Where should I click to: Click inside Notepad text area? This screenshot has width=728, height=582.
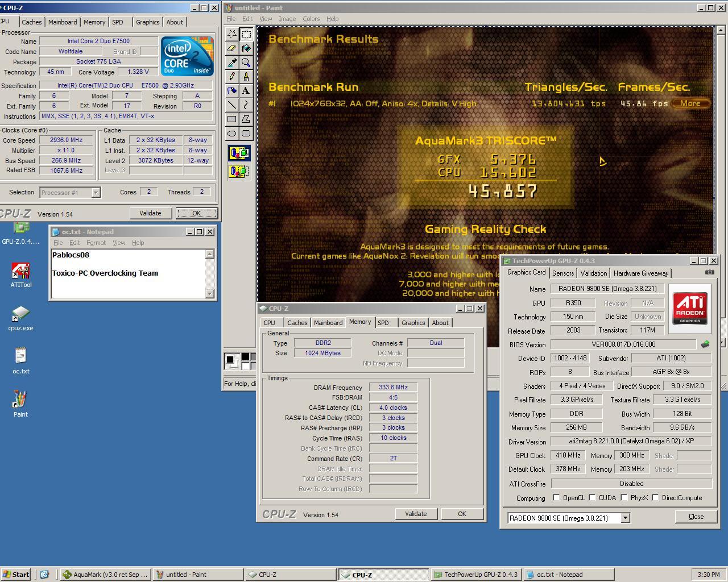(129, 274)
